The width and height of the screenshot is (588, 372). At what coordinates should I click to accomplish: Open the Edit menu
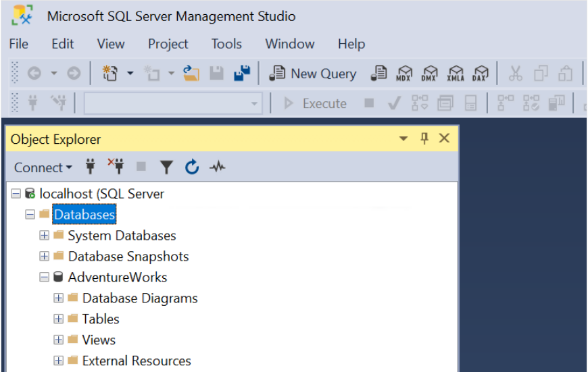click(x=63, y=44)
